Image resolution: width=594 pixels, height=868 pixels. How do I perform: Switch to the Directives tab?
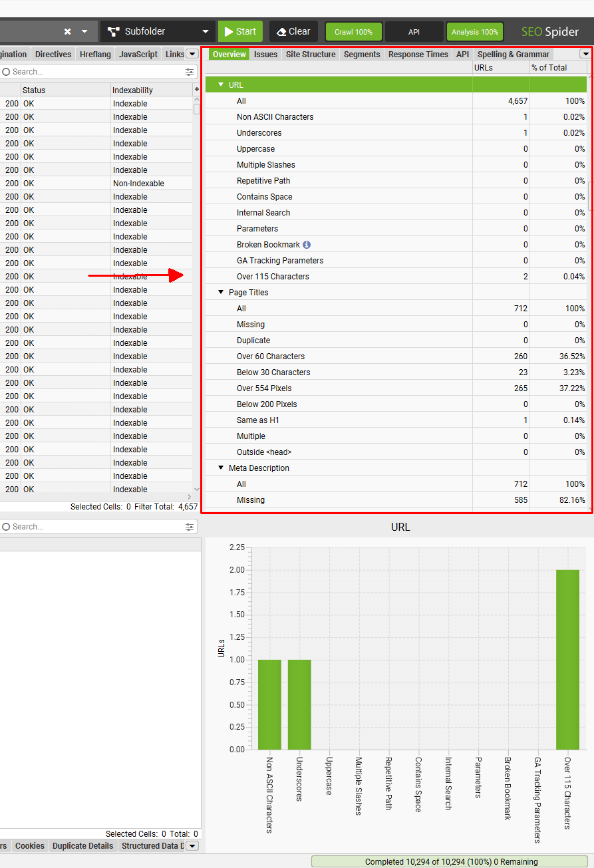[x=53, y=55]
